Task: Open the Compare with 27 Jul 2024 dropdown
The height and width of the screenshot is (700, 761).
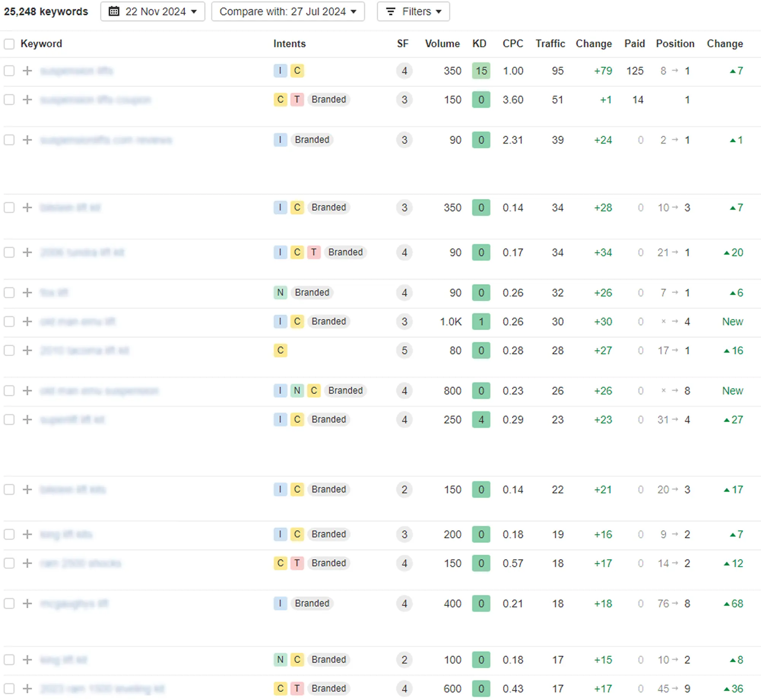Action: pyautogui.click(x=288, y=11)
